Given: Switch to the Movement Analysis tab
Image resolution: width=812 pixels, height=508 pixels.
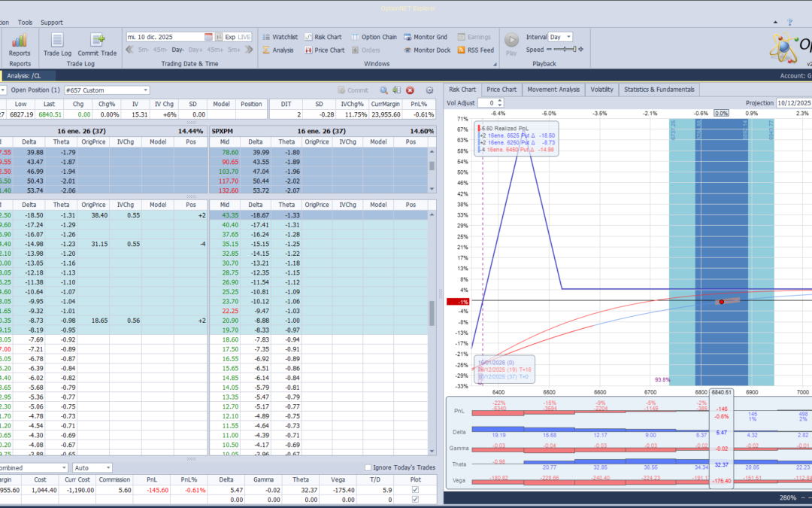Looking at the screenshot, I should click(553, 90).
